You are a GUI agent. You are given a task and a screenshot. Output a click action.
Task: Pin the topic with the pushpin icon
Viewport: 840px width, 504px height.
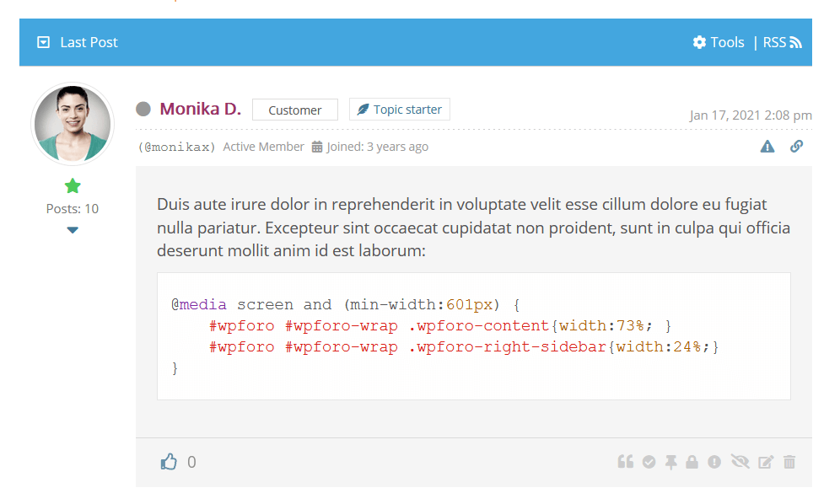coord(670,462)
